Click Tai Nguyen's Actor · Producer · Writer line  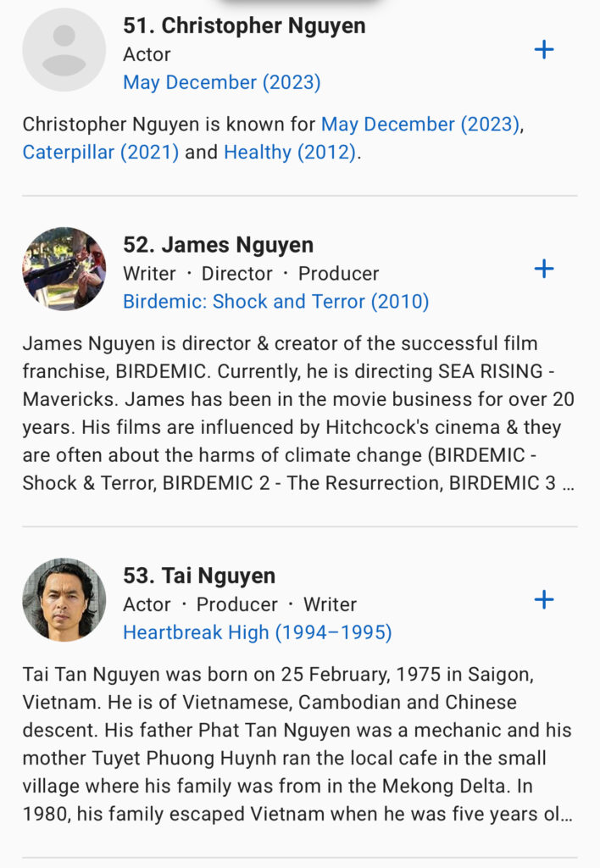point(240,604)
